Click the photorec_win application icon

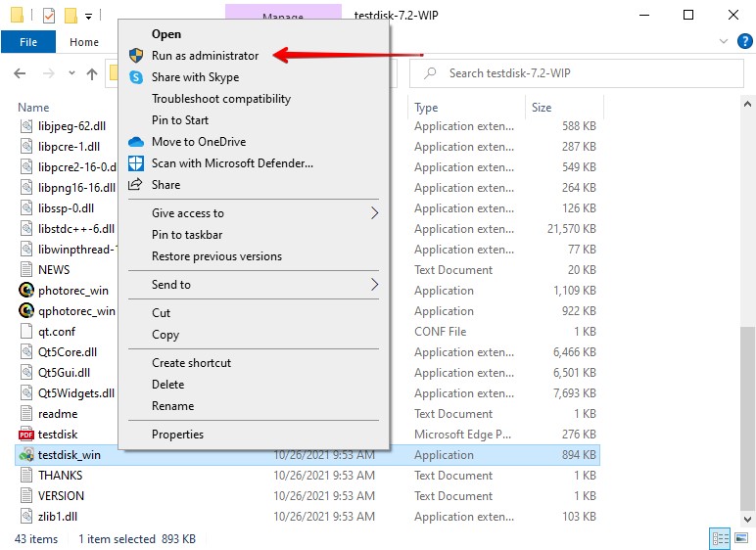click(26, 291)
